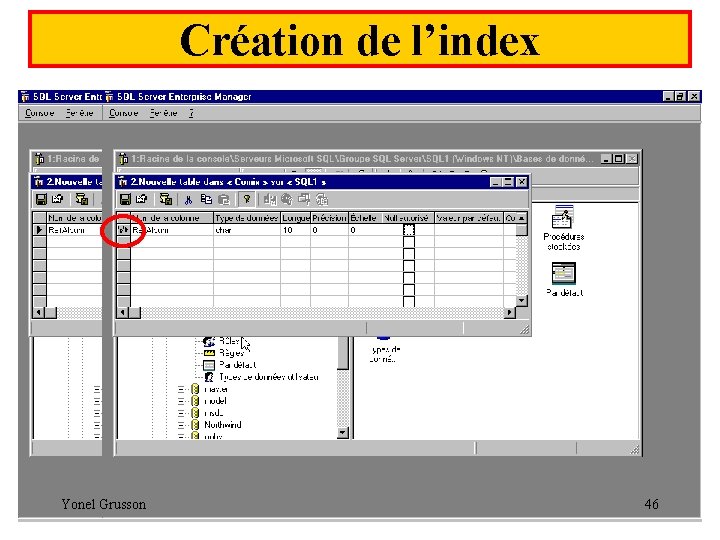Expand the Northwind database node
This screenshot has height=540, width=720.
181,425
